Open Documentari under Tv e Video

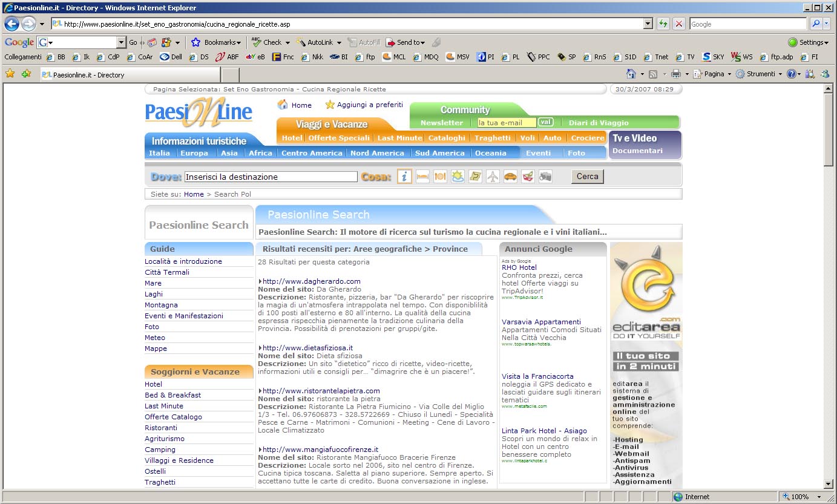637,151
